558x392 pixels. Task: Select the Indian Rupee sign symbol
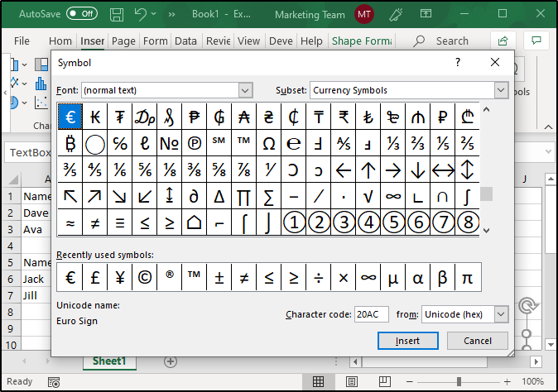pyautogui.click(x=344, y=117)
